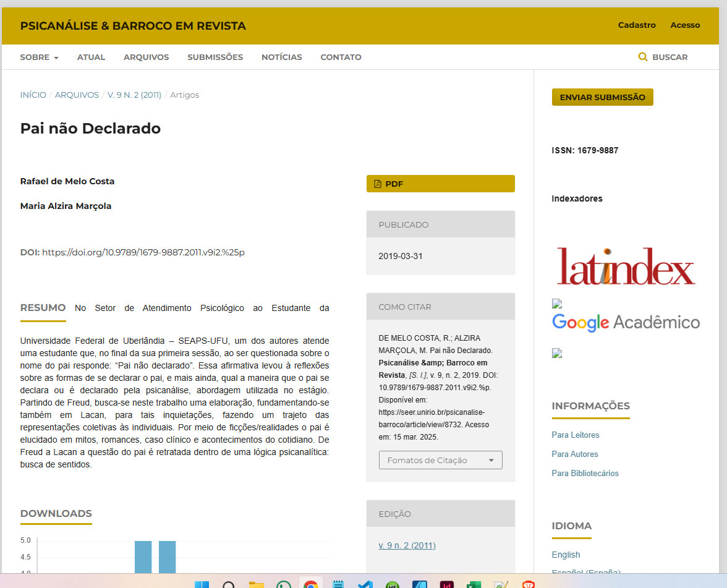Click the Artigos breadcrumb text
This screenshot has width=727, height=588.
[184, 95]
